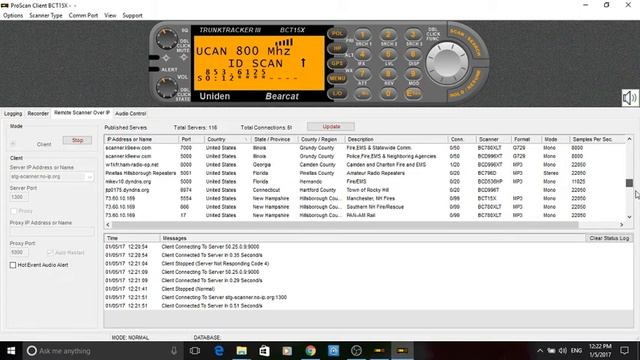The width and height of the screenshot is (640, 360).
Task: Click keypad number 8 (REV)
Action: [388, 74]
